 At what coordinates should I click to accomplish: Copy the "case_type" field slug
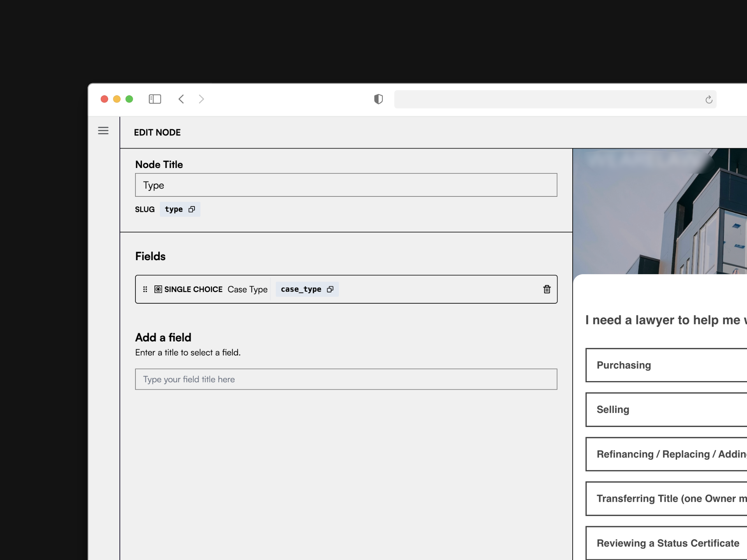pos(330,289)
